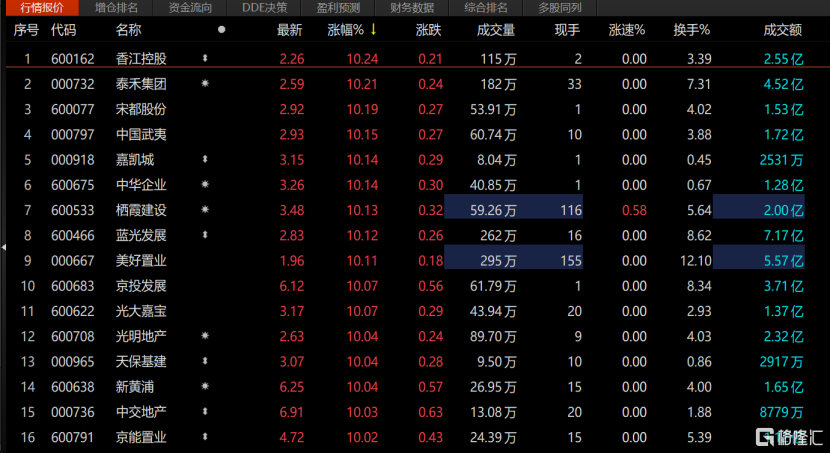Click stock code 600077
The height and width of the screenshot is (454, 830).
[73, 110]
